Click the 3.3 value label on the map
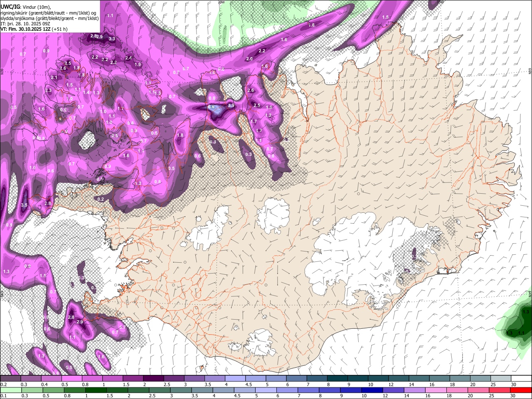532x399 pixels. (x=112, y=39)
